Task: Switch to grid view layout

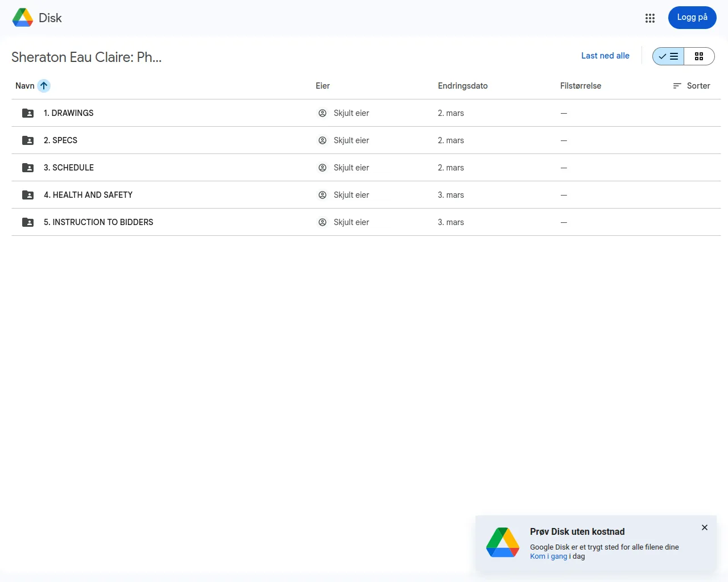Action: coord(699,56)
